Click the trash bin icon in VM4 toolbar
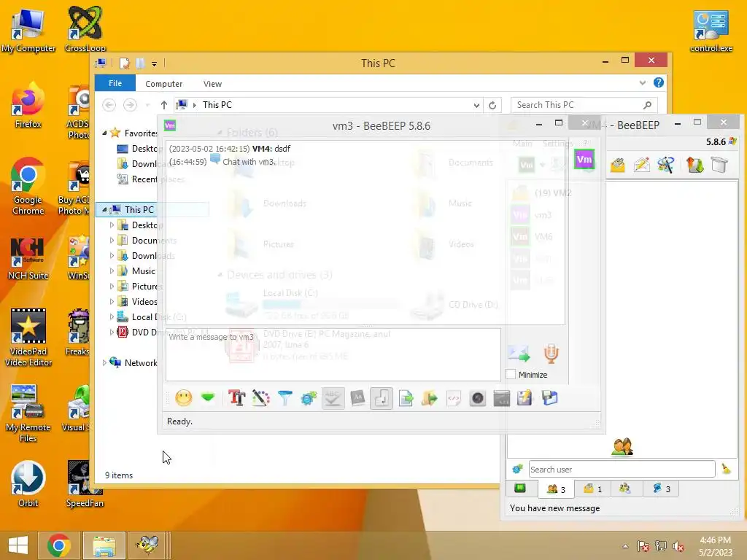The height and width of the screenshot is (560, 747). (719, 165)
